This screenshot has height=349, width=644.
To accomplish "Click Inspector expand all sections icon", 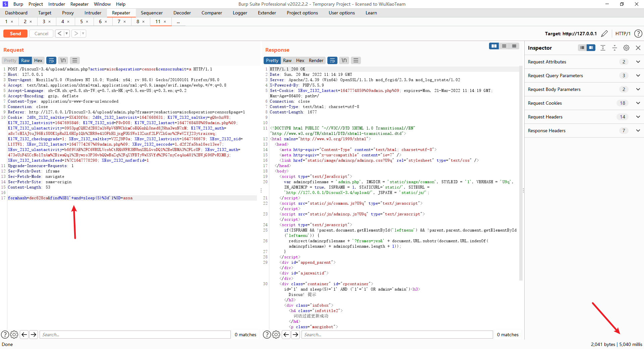I will click(x=603, y=48).
